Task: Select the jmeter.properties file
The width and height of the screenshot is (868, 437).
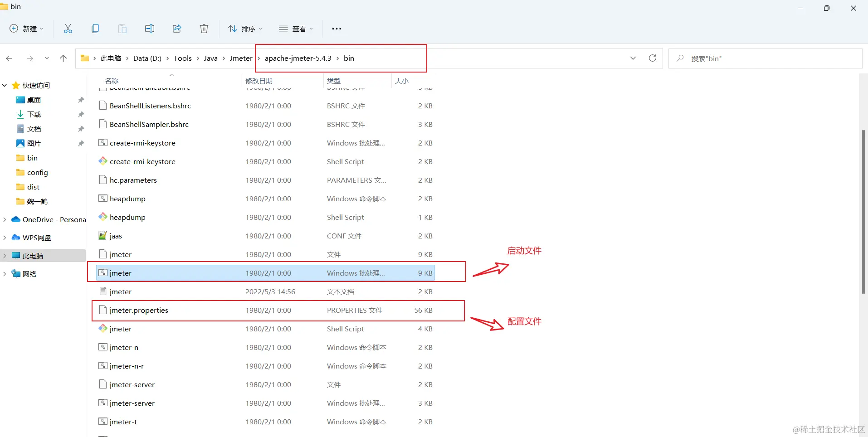Action: 266,310
